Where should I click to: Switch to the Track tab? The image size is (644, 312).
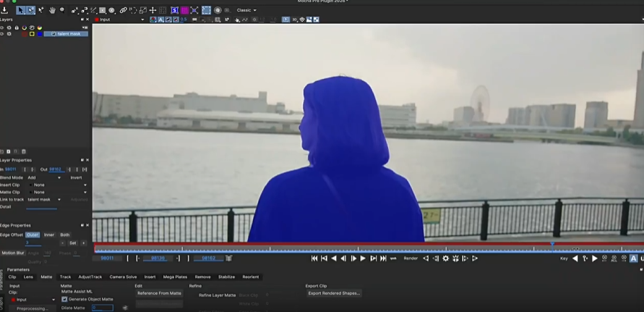point(65,277)
